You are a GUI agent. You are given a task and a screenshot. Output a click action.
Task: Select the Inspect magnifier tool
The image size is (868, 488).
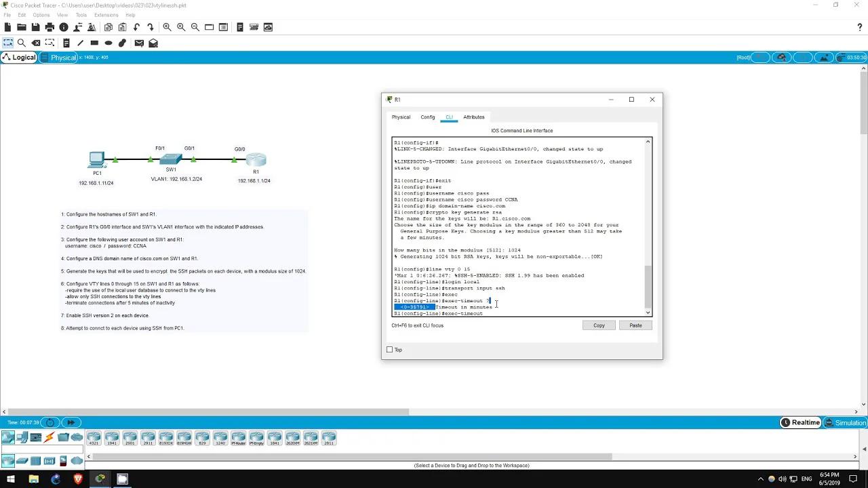point(20,42)
